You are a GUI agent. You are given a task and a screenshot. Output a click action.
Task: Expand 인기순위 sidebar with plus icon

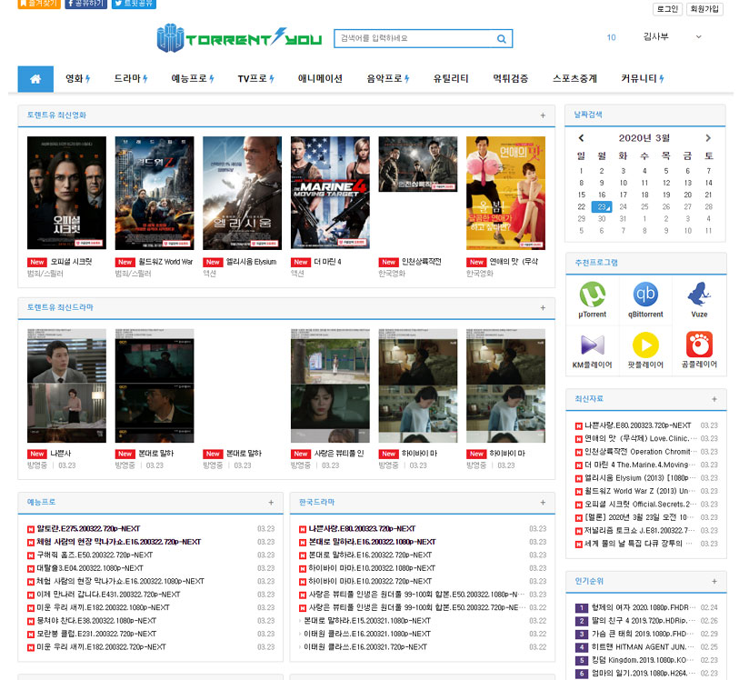coord(714,582)
